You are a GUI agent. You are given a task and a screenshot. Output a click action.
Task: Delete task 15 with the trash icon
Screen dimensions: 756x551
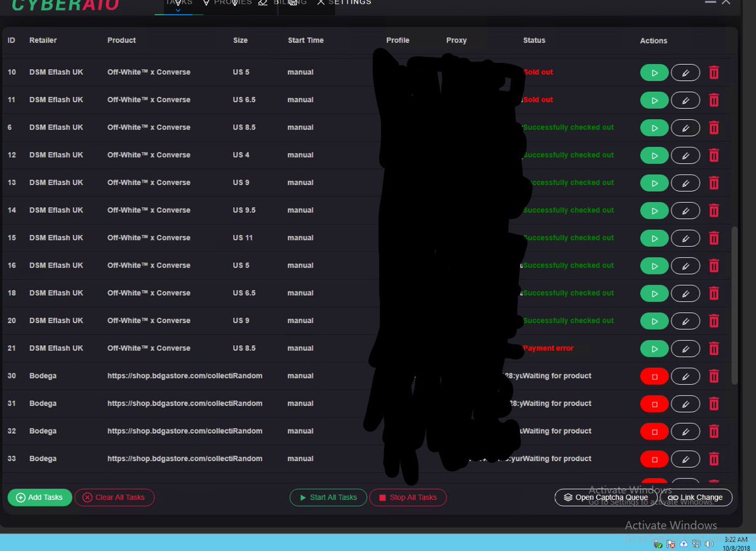pyautogui.click(x=714, y=239)
